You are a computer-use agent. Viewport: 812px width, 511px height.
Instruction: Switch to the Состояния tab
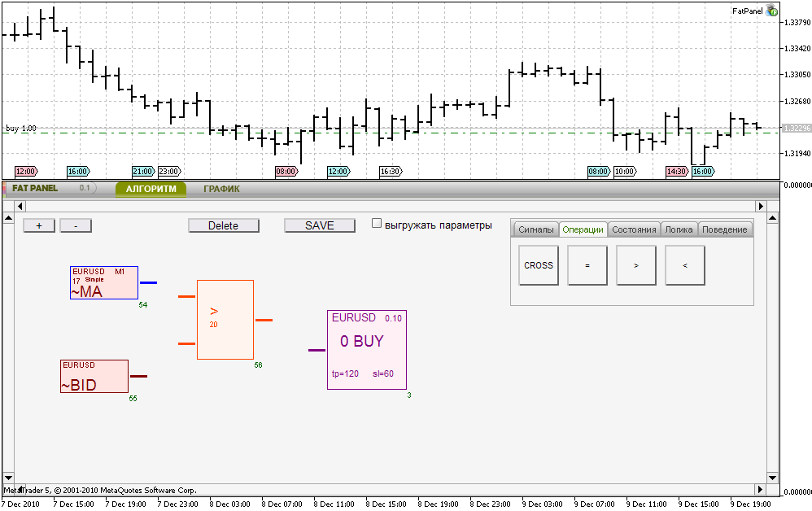pyautogui.click(x=634, y=229)
